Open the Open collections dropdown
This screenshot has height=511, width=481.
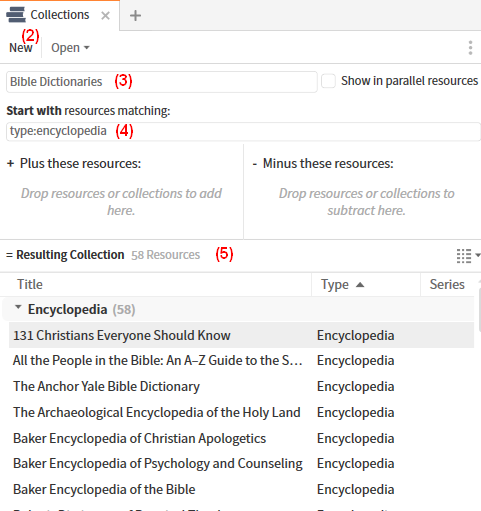(70, 48)
